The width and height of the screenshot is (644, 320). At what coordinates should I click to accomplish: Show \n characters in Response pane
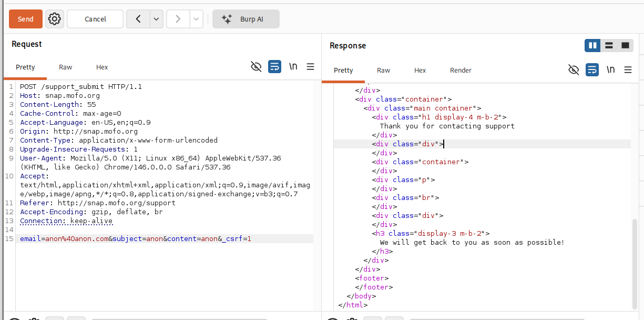[610, 70]
